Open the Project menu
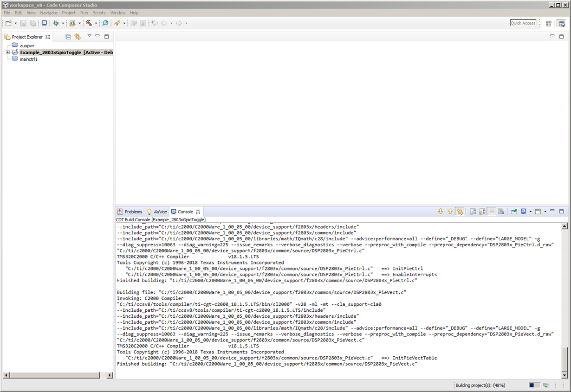This screenshot has height=392, width=571. click(69, 13)
